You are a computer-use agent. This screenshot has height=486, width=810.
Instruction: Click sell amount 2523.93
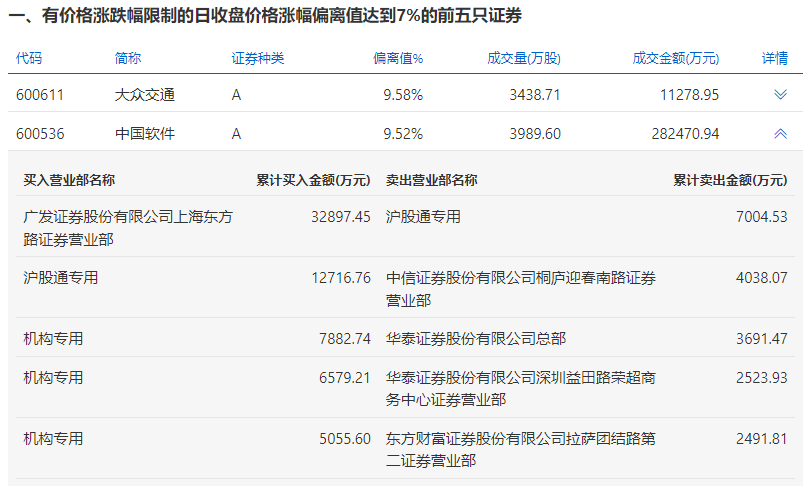761,378
